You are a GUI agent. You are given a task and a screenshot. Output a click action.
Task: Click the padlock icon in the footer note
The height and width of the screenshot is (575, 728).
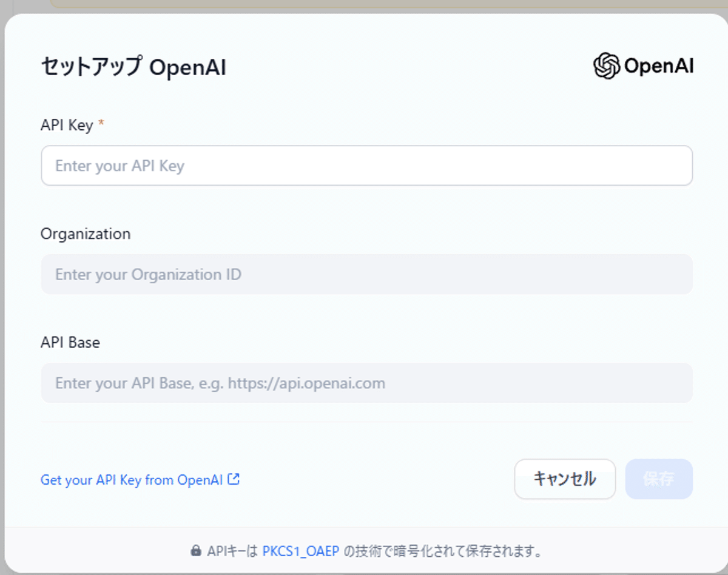[x=195, y=550]
